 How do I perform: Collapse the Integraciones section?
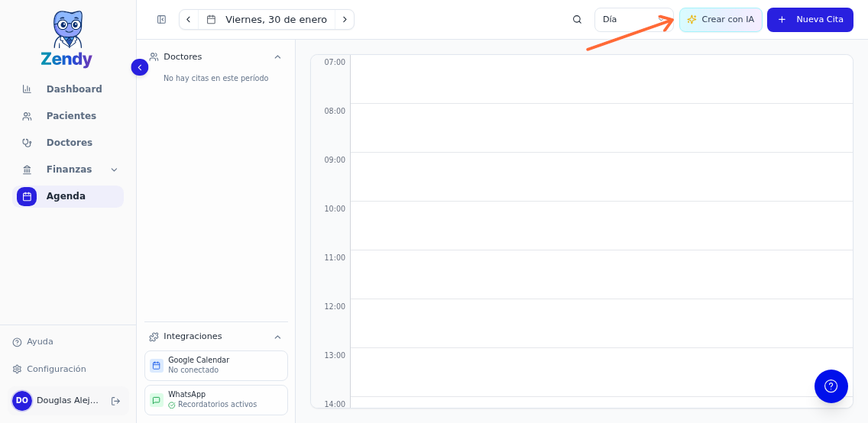coord(277,337)
